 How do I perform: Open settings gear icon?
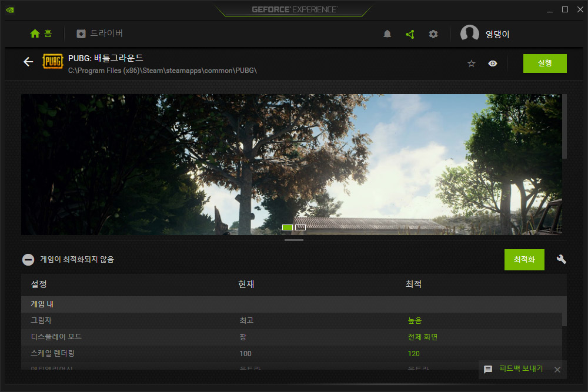[433, 34]
